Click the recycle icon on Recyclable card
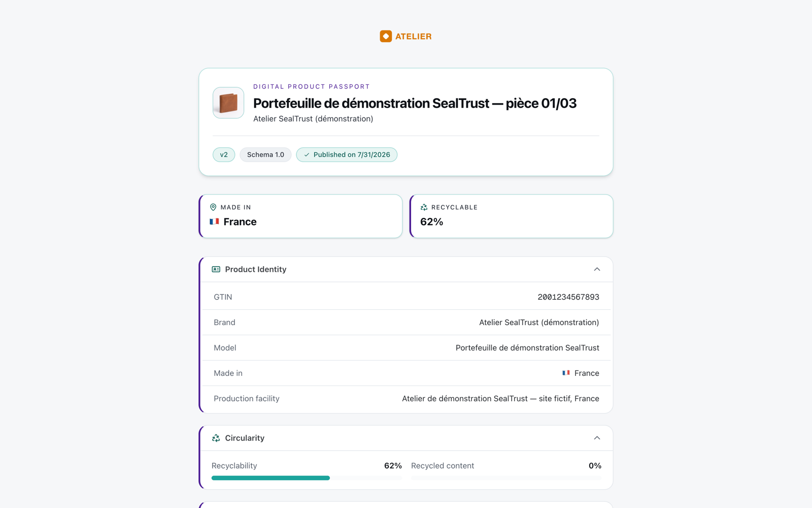The width and height of the screenshot is (812, 508). tap(424, 207)
